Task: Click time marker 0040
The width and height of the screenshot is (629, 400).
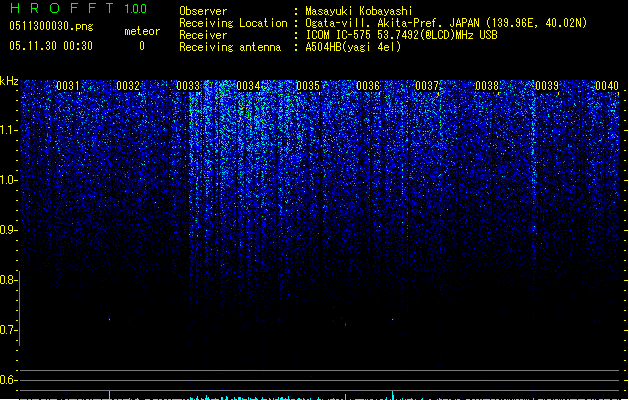Action: [607, 86]
